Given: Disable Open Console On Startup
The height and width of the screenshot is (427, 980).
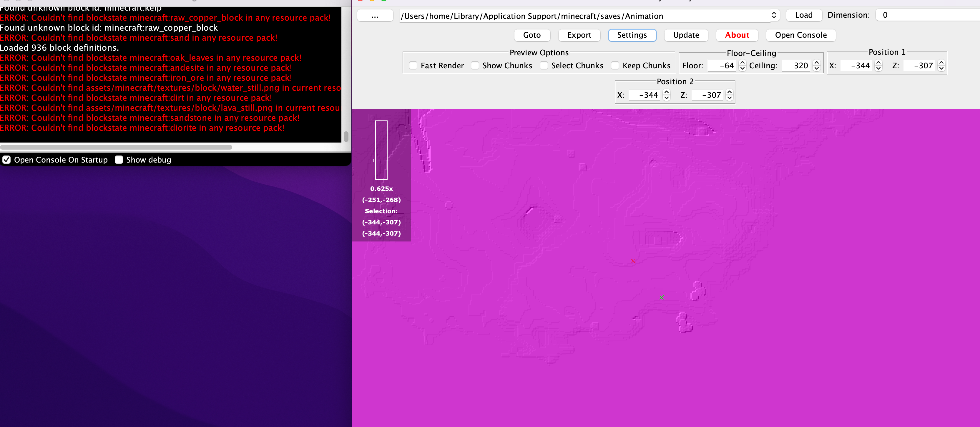Looking at the screenshot, I should tap(6, 160).
